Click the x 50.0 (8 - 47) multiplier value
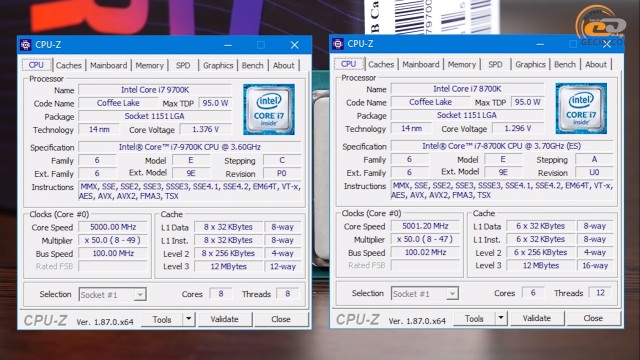The height and width of the screenshot is (360, 640). pos(425,240)
